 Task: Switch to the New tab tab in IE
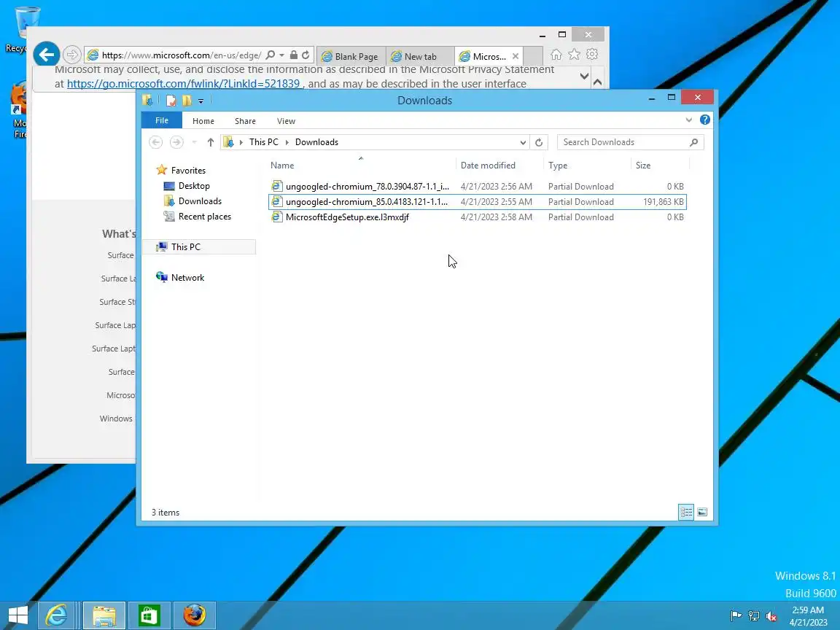click(x=420, y=56)
